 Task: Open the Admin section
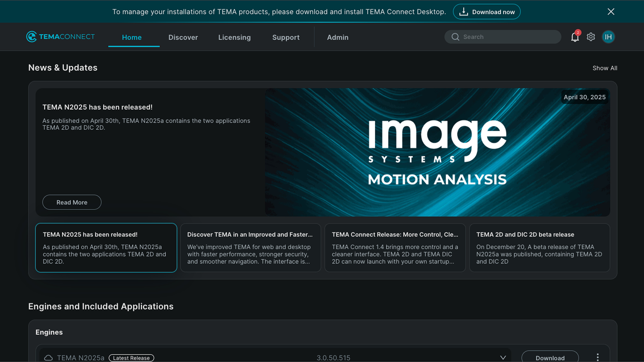pos(338,37)
